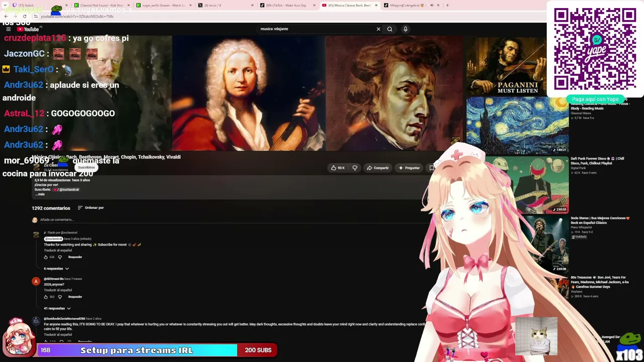Dislike the '2026,anyone?' comment
Screen dimensions: 644x362
tap(60, 297)
